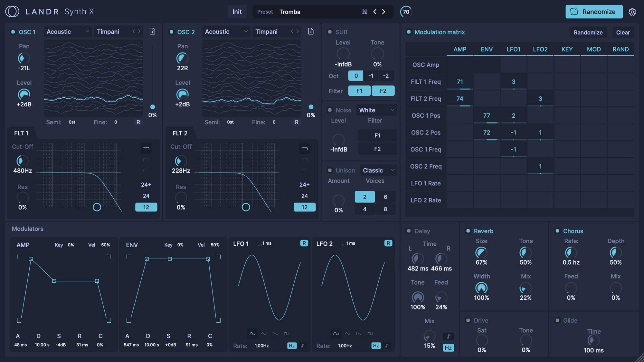Click the master volume 70 knob
Image resolution: width=644 pixels, height=362 pixels.
(406, 12)
